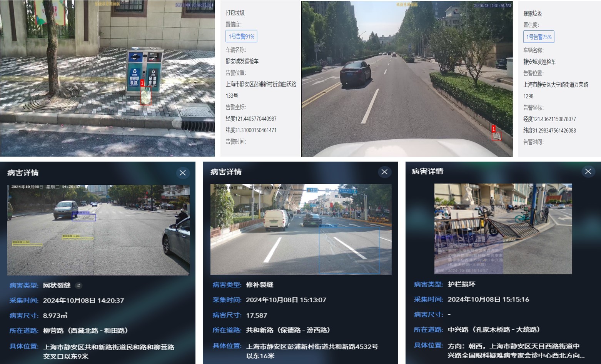Click longitude value 经度121.43621150878077
This screenshot has height=364, width=601.
(x=549, y=119)
